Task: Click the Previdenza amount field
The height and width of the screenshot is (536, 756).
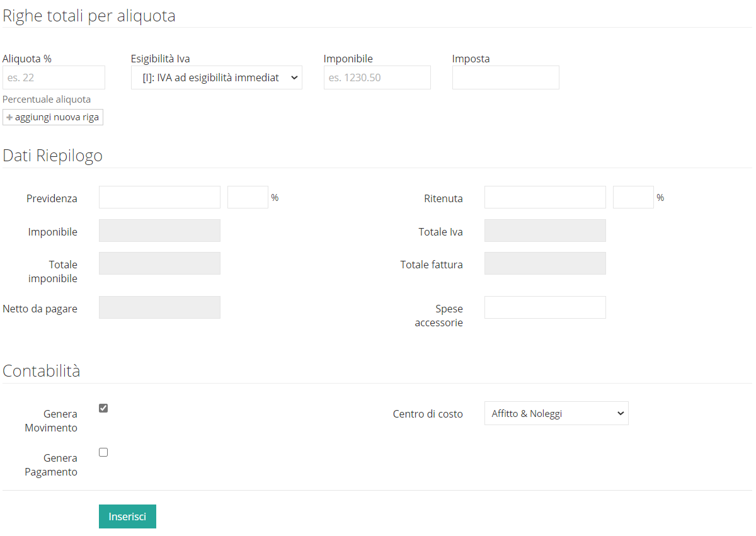Action: [x=159, y=197]
